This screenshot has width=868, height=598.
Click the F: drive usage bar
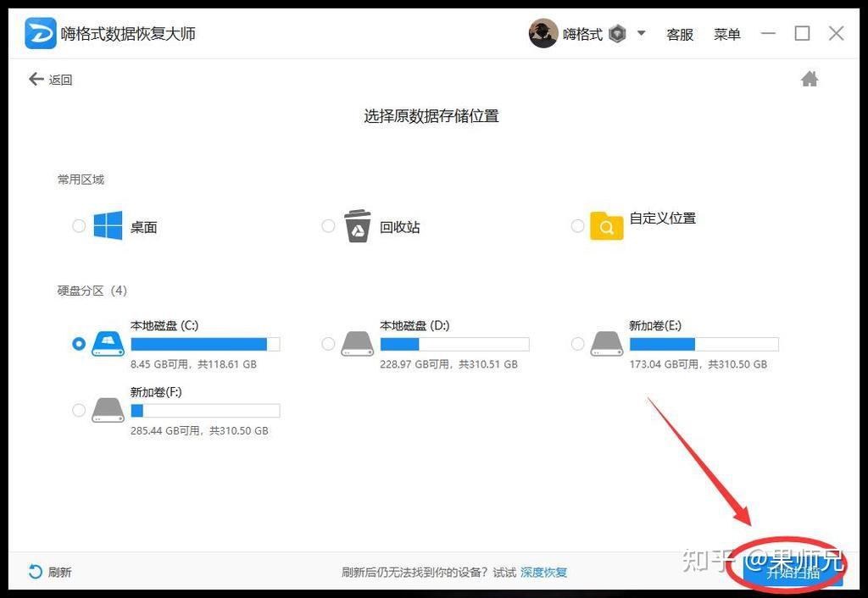205,411
